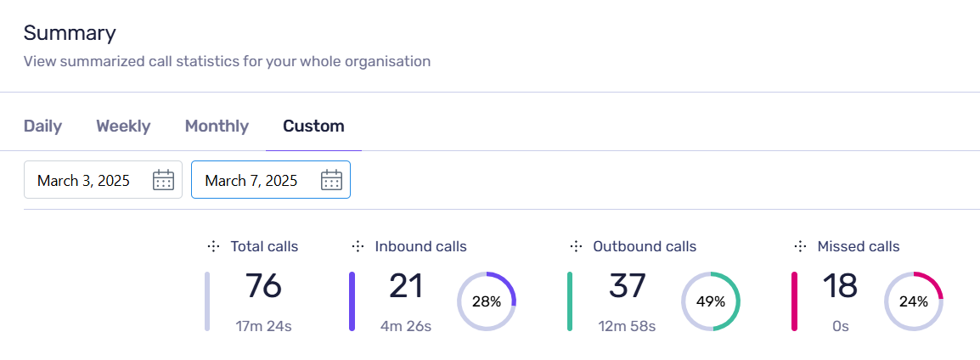The height and width of the screenshot is (360, 980).
Task: Click the March 3, 2025 start date field
Action: tap(83, 180)
